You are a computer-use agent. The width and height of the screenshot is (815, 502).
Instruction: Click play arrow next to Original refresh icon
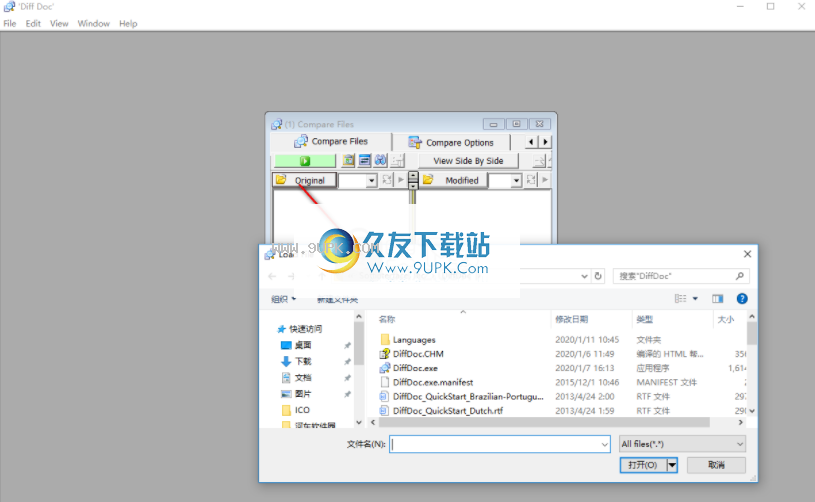pyautogui.click(x=401, y=180)
